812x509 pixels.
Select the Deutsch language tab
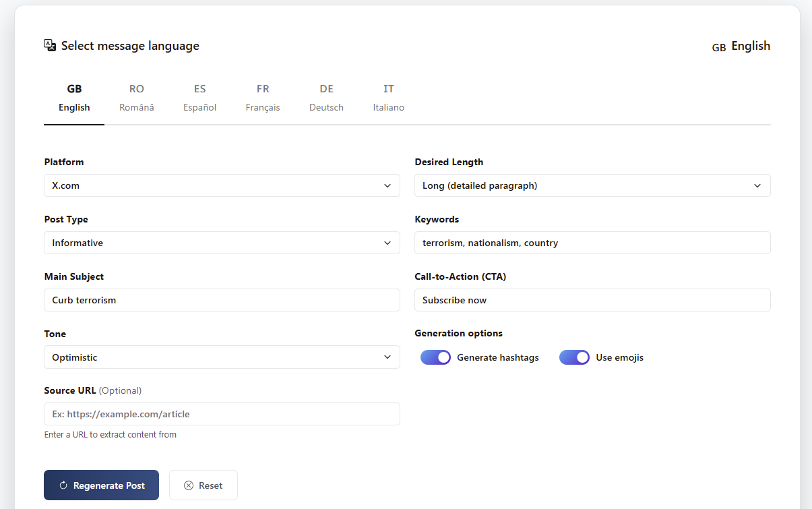326,98
